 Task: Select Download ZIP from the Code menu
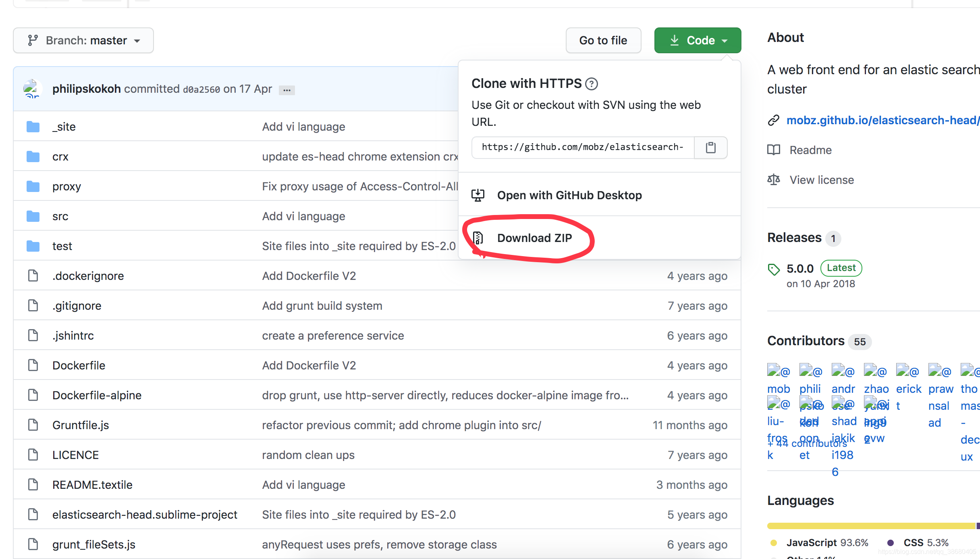pos(535,238)
